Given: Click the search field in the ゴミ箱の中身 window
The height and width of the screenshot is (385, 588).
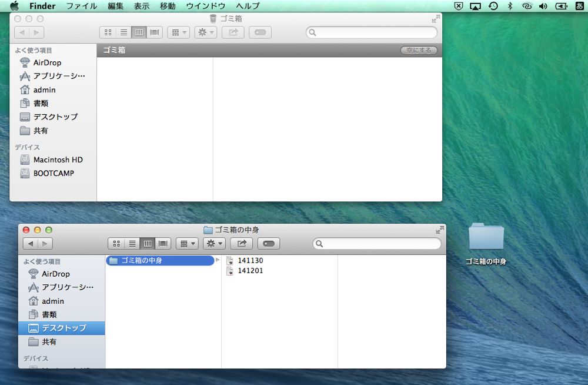Looking at the screenshot, I should point(377,243).
